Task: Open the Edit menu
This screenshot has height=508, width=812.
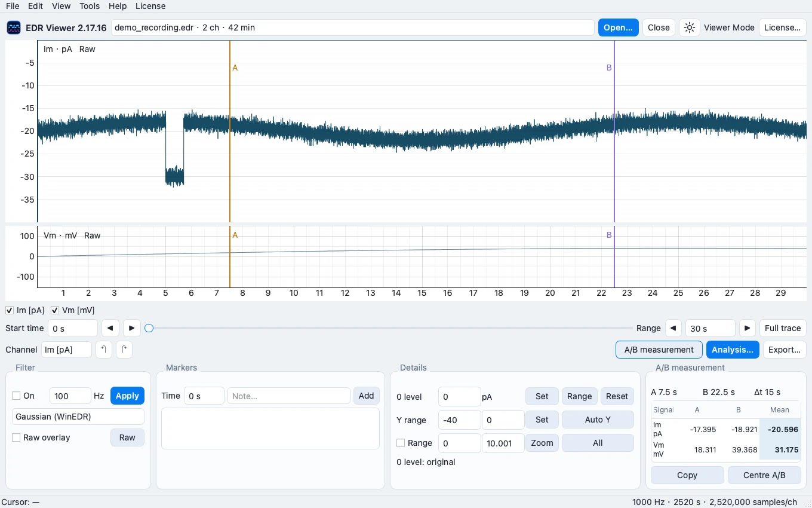Action: (x=35, y=6)
